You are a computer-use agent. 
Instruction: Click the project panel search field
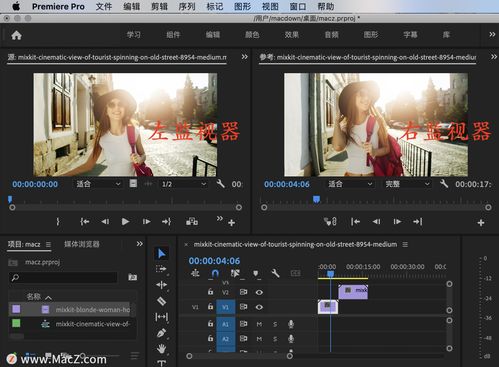(63, 277)
